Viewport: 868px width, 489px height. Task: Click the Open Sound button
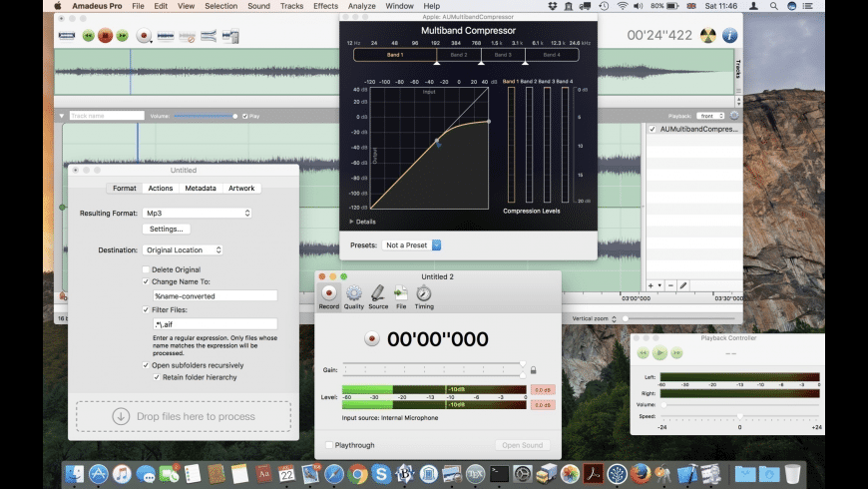(522, 445)
